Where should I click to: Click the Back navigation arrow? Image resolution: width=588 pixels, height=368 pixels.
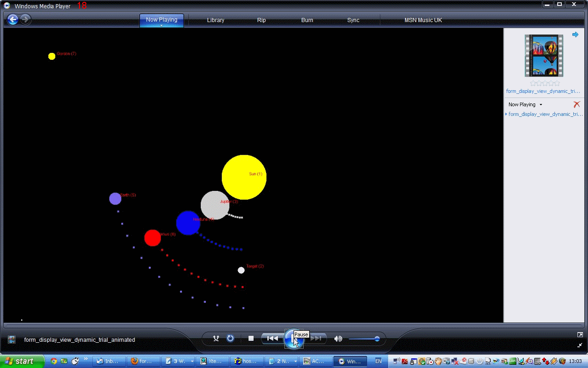coord(12,19)
